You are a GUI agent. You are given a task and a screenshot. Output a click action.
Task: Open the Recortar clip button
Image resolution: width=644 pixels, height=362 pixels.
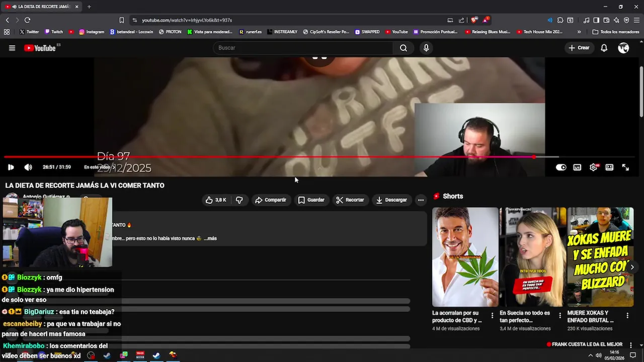350,200
